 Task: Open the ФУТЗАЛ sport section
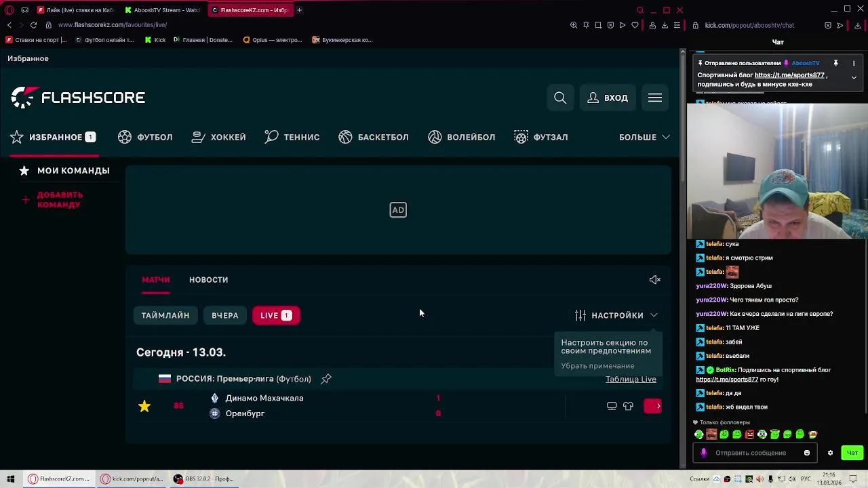tap(541, 137)
